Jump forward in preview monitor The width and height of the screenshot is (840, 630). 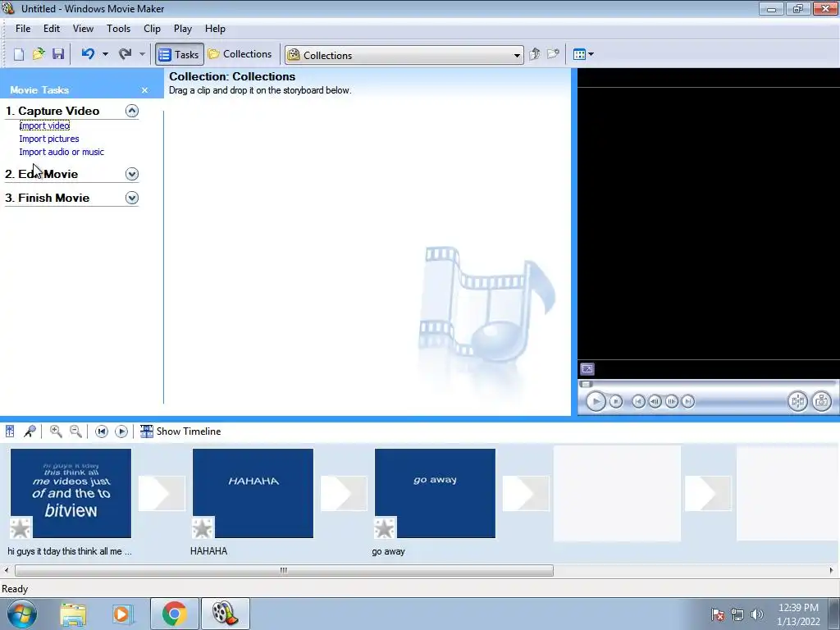pos(688,401)
